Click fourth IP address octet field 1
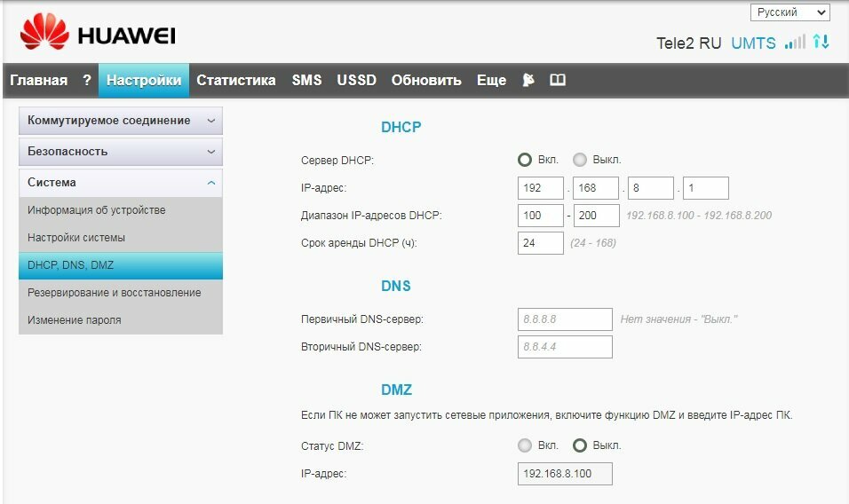The height and width of the screenshot is (504, 849). pos(706,187)
